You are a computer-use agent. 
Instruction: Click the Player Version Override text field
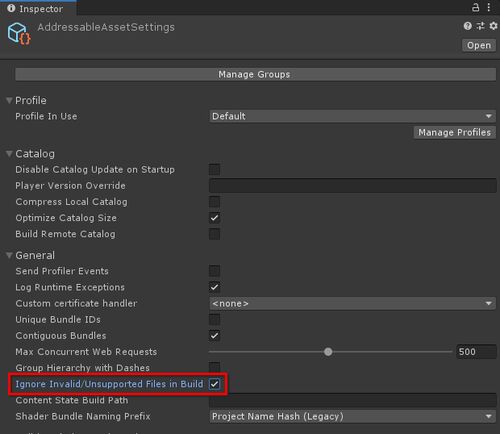pyautogui.click(x=353, y=186)
